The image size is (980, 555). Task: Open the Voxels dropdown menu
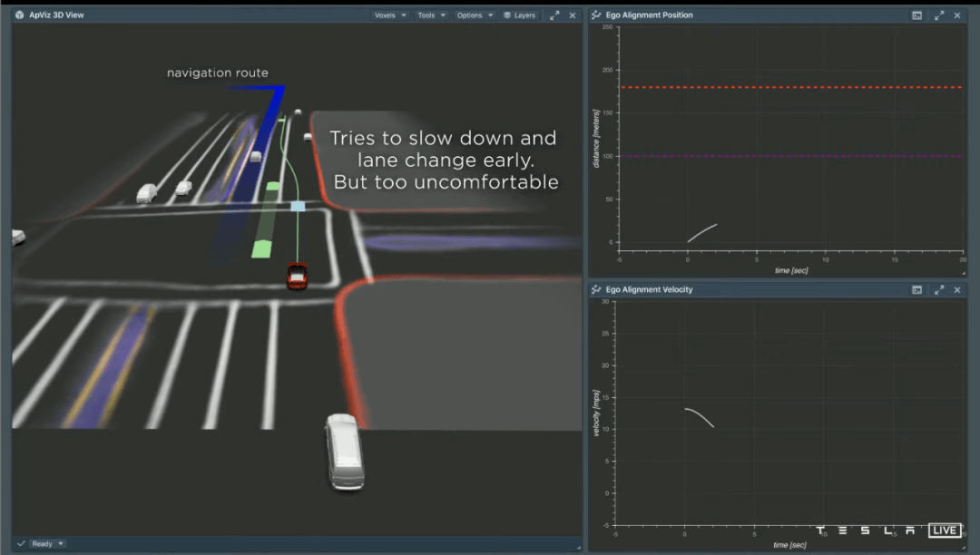click(x=390, y=15)
